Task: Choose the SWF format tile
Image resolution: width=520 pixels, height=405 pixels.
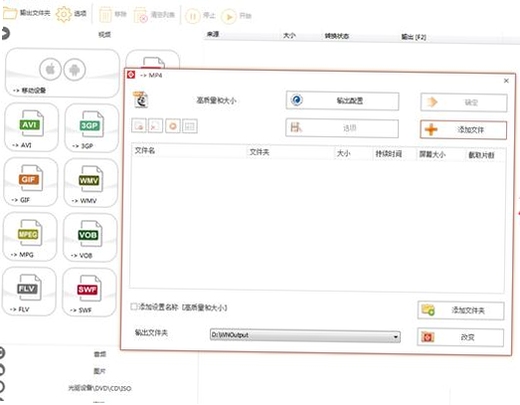Action: click(x=89, y=292)
